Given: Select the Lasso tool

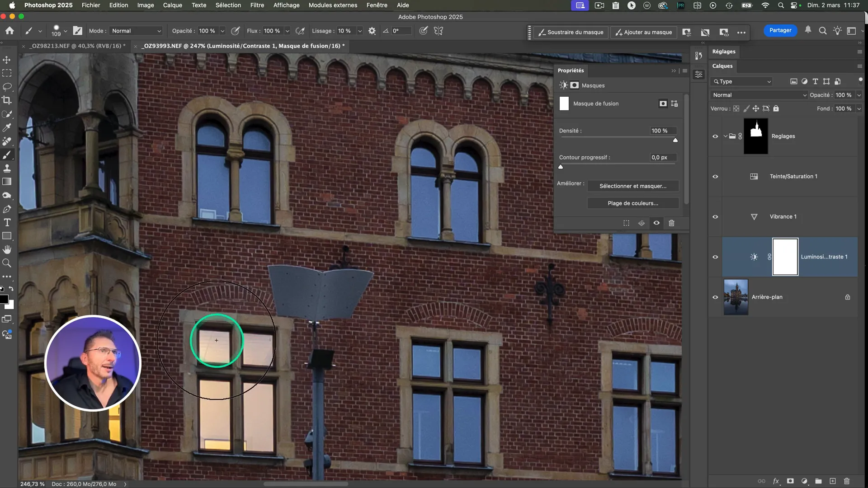Looking at the screenshot, I should coord(7,86).
